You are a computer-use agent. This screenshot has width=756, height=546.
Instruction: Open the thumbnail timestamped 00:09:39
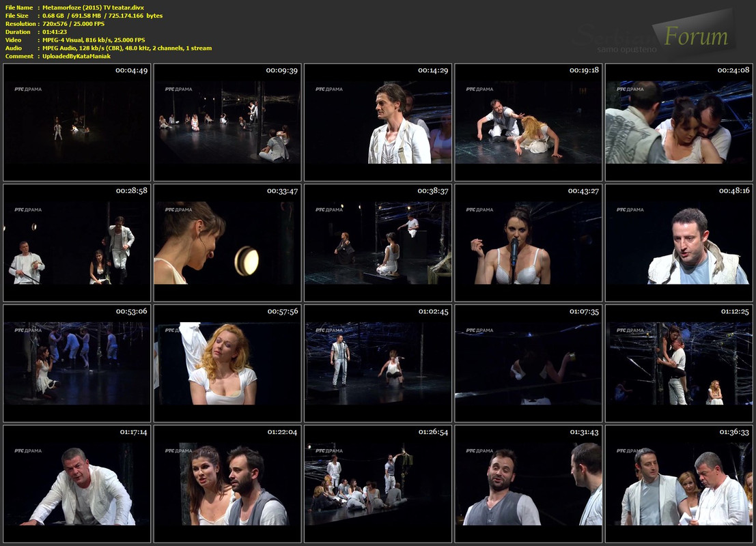pyautogui.click(x=227, y=122)
